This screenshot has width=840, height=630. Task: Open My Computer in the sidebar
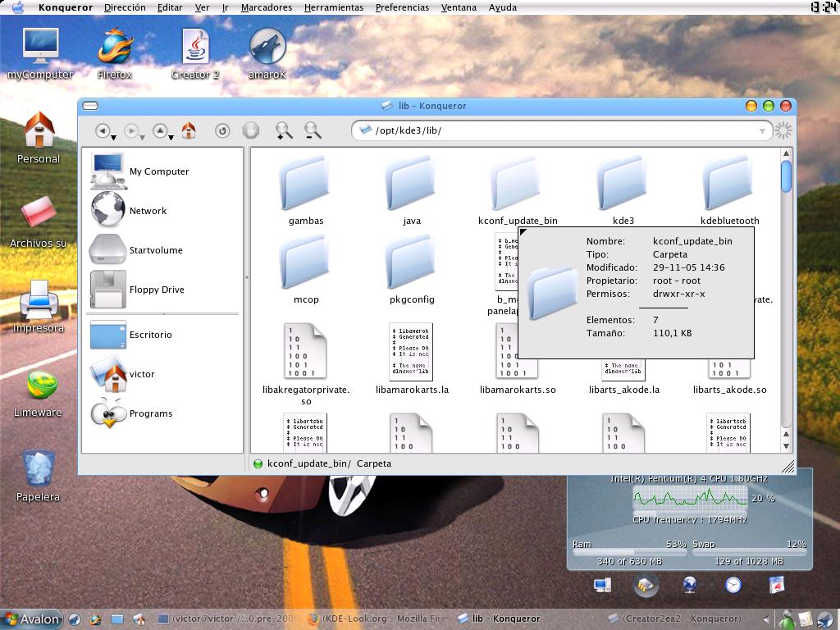point(140,171)
